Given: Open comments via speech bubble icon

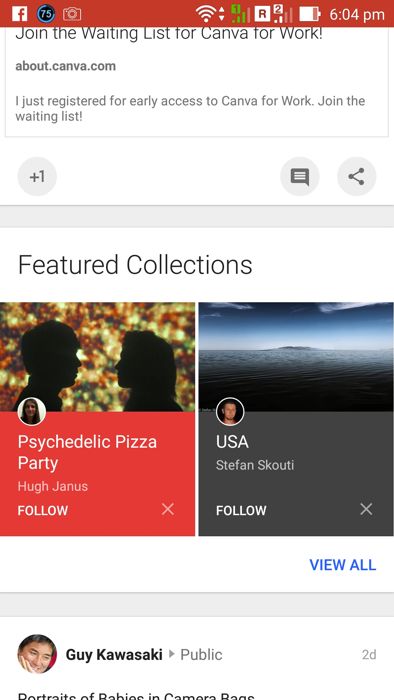Looking at the screenshot, I should [x=300, y=177].
